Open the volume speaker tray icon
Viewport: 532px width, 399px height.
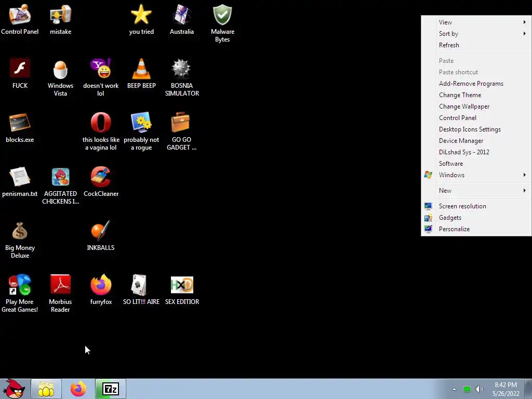click(479, 389)
